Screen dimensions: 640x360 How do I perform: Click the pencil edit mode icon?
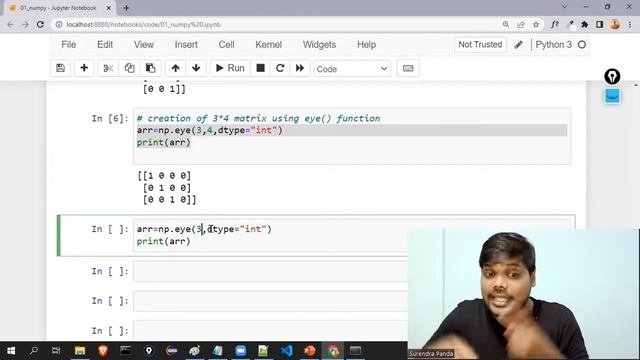[518, 44]
